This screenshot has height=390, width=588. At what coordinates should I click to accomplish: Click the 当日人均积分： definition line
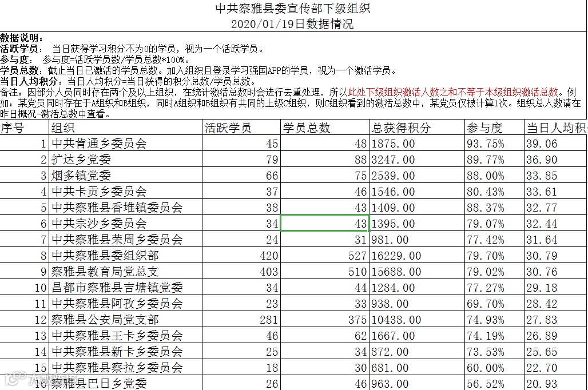(x=129, y=81)
